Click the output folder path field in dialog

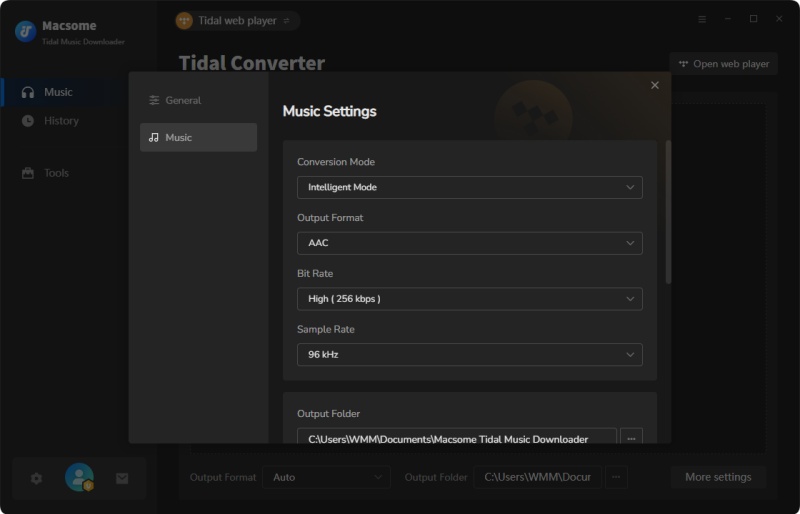pos(456,438)
